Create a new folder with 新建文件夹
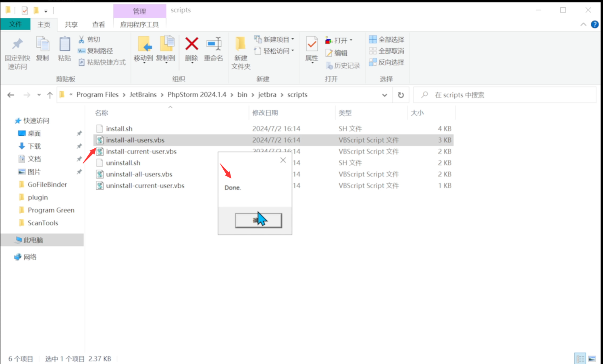 [x=241, y=52]
